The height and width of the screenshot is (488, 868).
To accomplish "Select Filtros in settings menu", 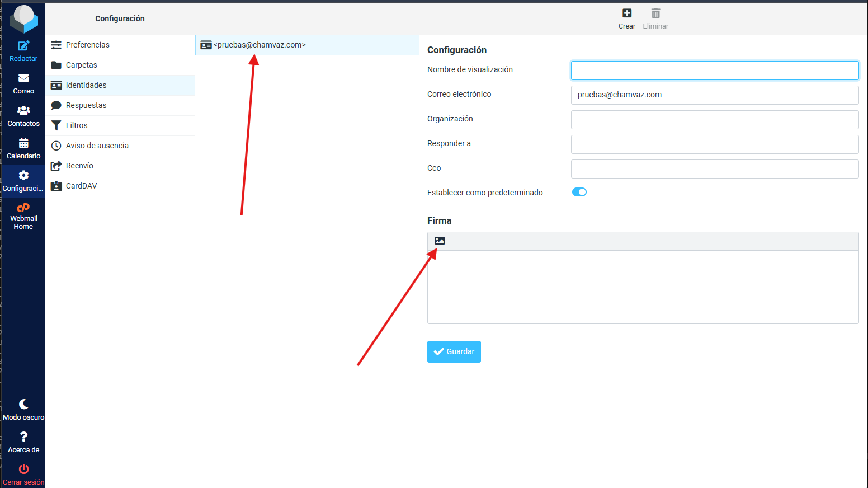I will tap(77, 125).
